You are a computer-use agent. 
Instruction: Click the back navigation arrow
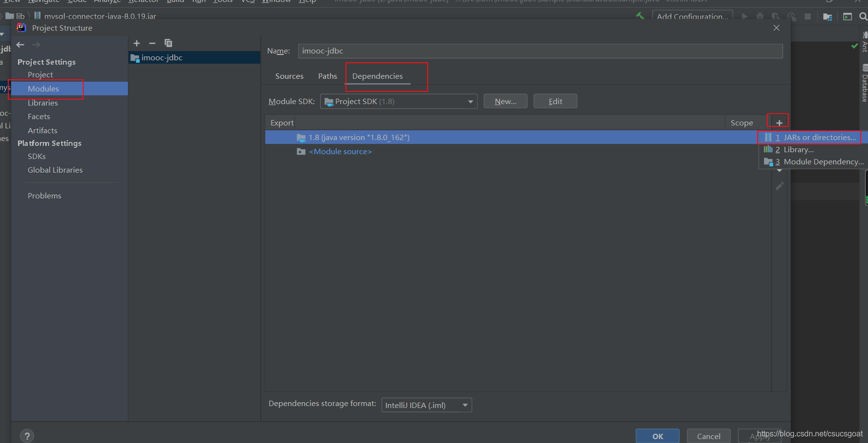(x=20, y=45)
